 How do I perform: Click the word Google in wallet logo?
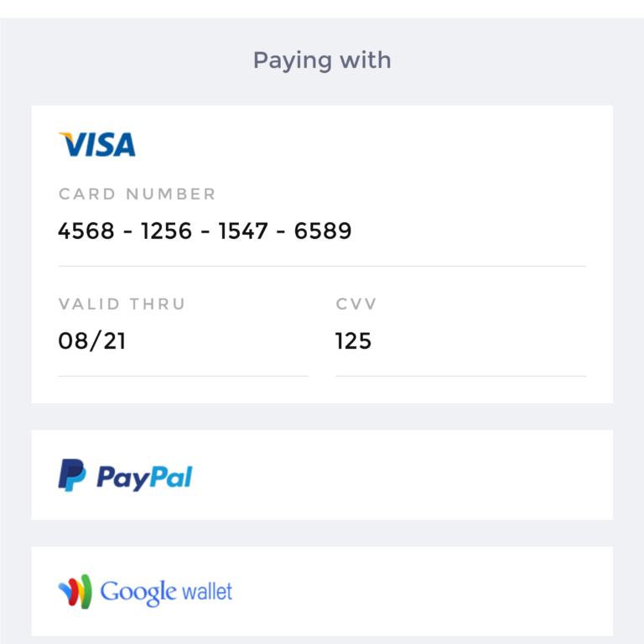pos(138,592)
